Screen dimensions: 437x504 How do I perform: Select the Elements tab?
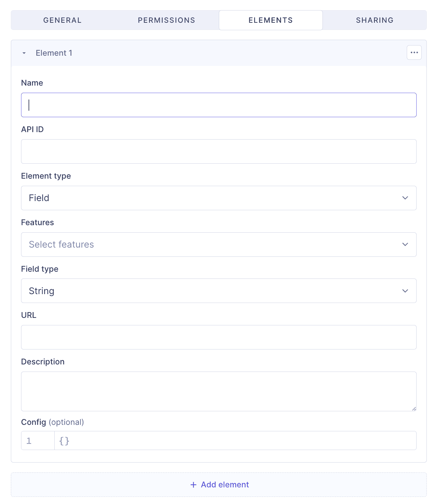pyautogui.click(x=270, y=20)
